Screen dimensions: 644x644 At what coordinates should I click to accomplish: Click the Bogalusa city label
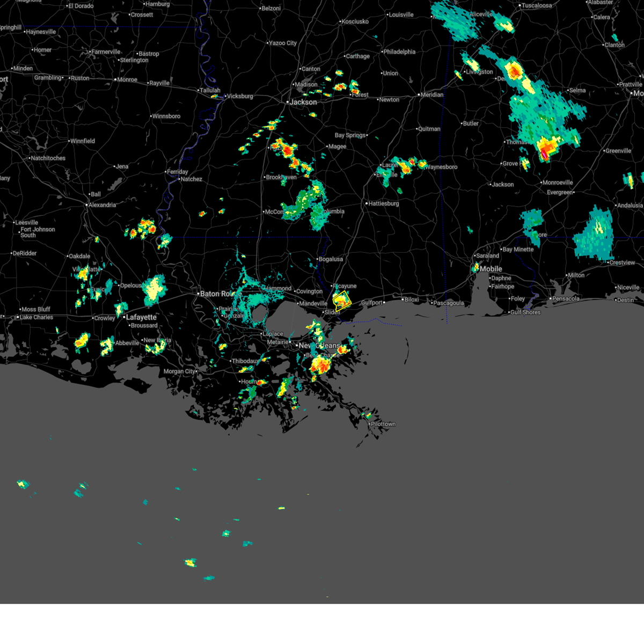pyautogui.click(x=331, y=259)
